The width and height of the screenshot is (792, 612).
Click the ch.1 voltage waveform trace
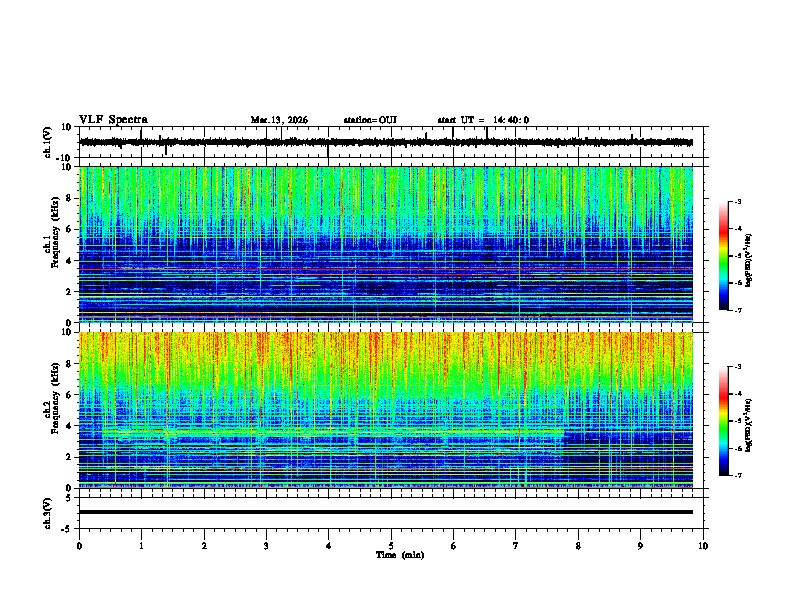point(386,142)
